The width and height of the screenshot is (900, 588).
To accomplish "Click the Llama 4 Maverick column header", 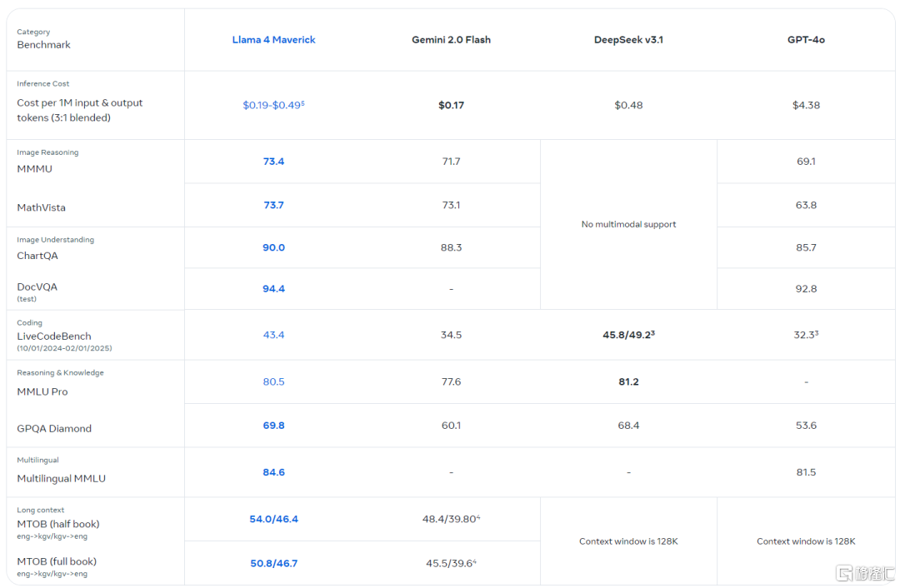I will coord(273,40).
